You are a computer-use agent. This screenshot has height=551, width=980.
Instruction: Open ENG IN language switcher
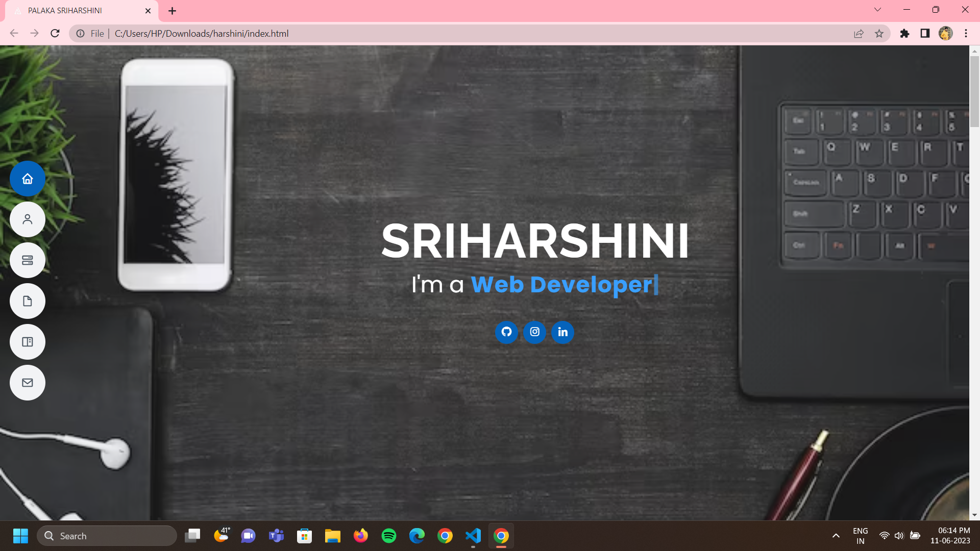[860, 536]
